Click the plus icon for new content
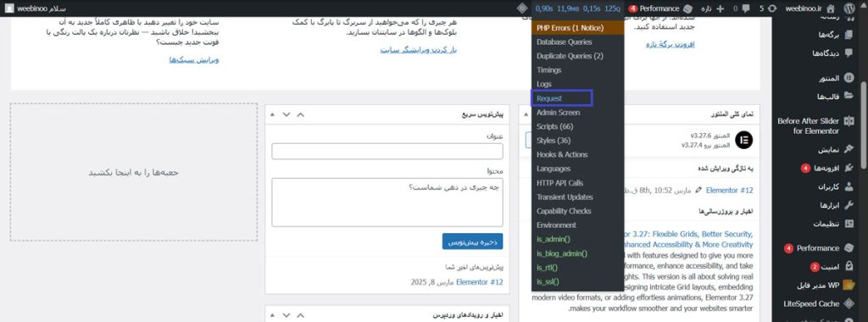 tap(721, 8)
